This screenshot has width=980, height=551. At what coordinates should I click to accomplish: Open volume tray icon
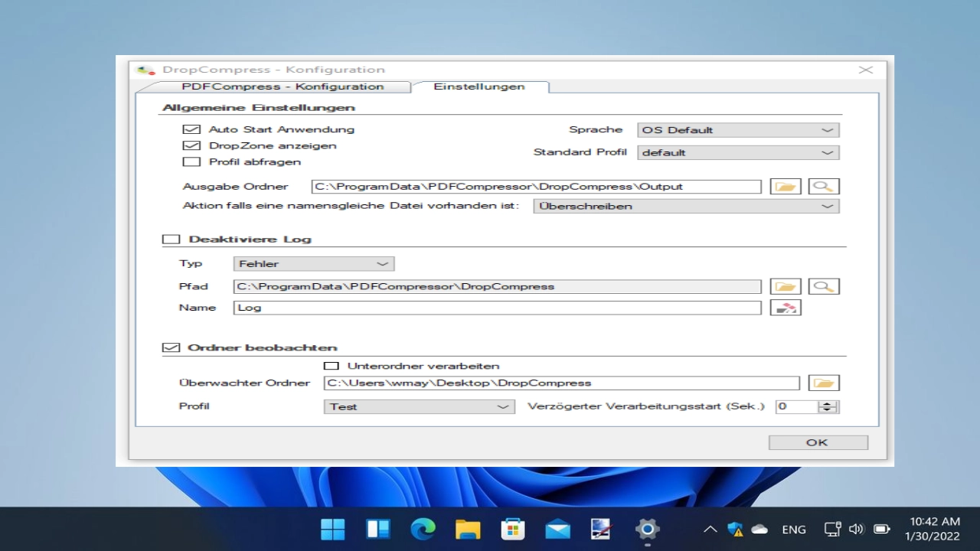(x=857, y=529)
